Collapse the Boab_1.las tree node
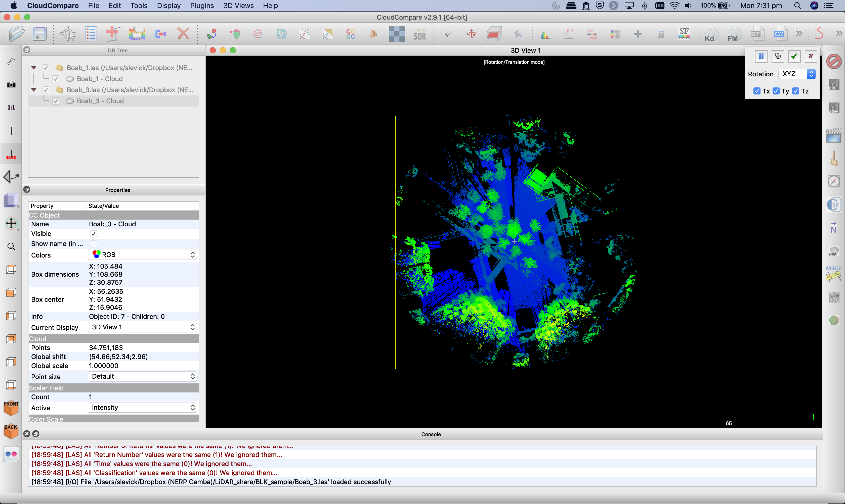This screenshot has height=504, width=845. (x=34, y=68)
